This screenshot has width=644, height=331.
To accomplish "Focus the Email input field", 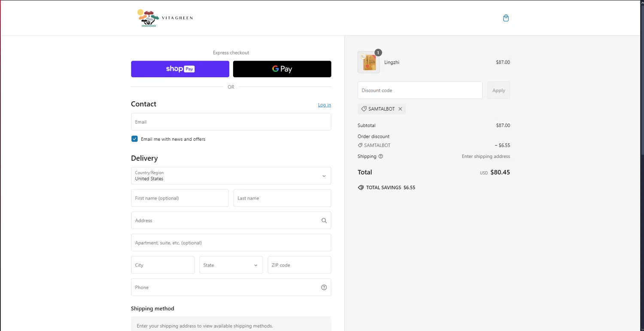I will click(x=231, y=122).
